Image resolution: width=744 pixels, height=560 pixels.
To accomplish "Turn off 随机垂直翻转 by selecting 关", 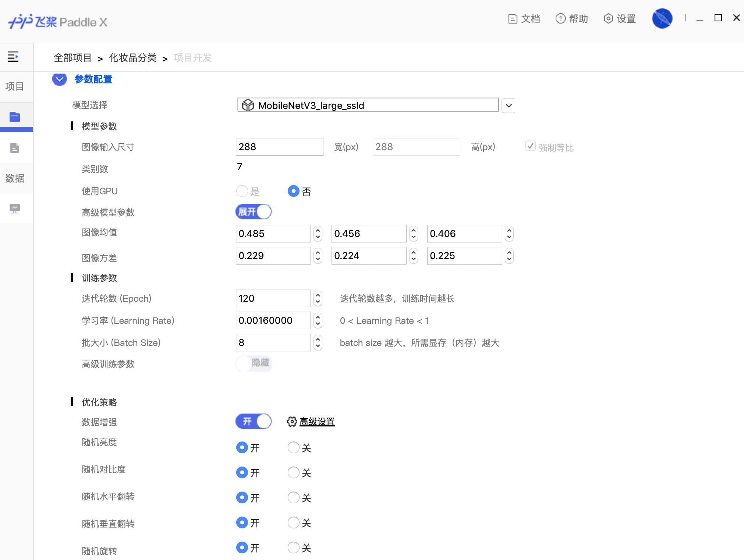I will click(x=293, y=522).
